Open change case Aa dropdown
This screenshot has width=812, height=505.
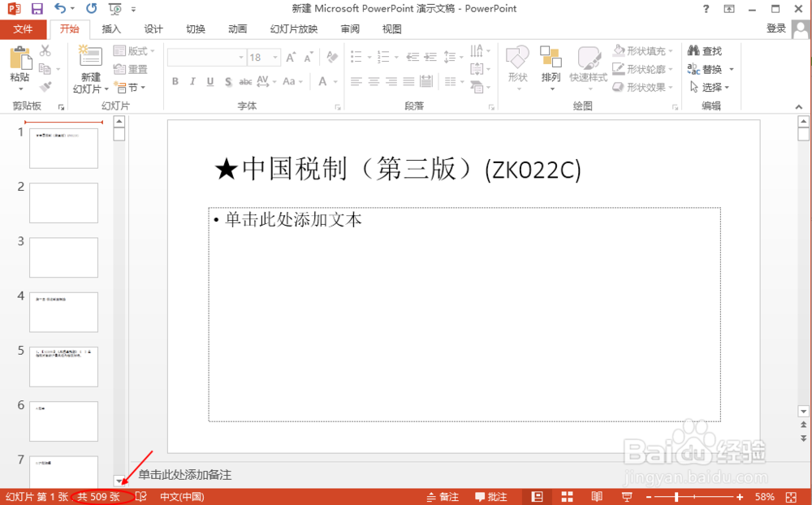coord(292,81)
